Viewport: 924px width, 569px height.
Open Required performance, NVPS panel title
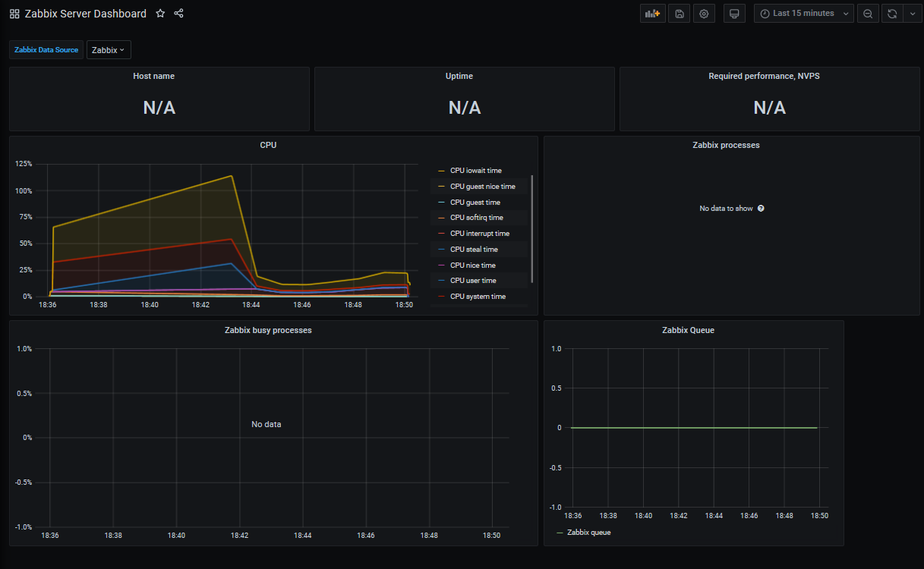(765, 76)
